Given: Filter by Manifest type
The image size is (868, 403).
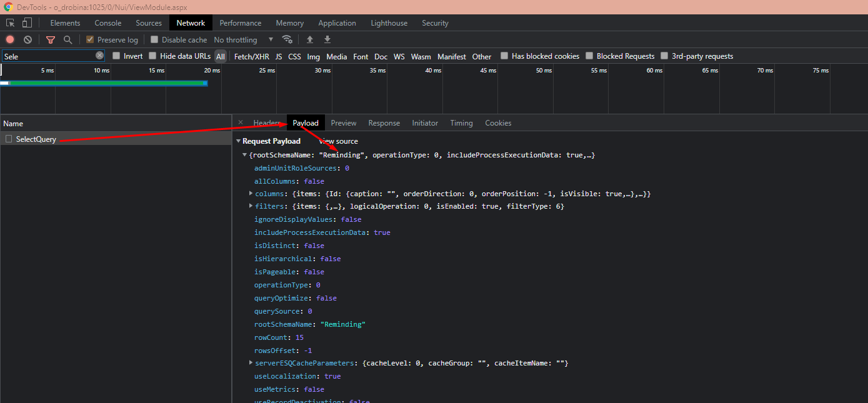Looking at the screenshot, I should click(x=452, y=56).
